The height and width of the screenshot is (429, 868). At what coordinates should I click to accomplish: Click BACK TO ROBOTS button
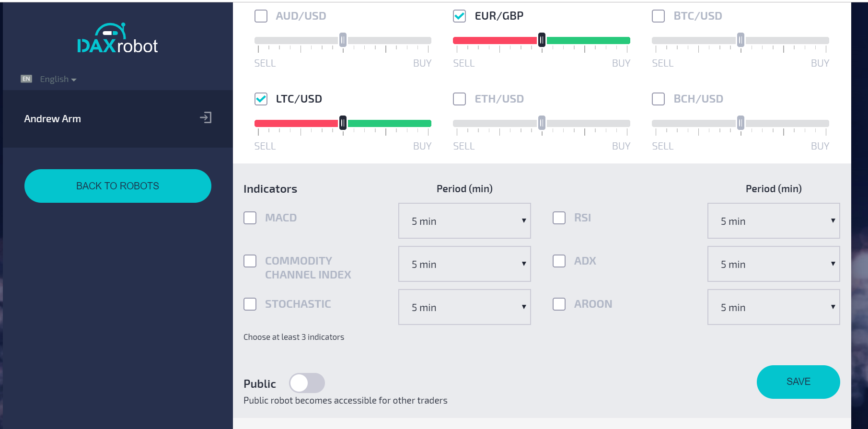coord(117,186)
